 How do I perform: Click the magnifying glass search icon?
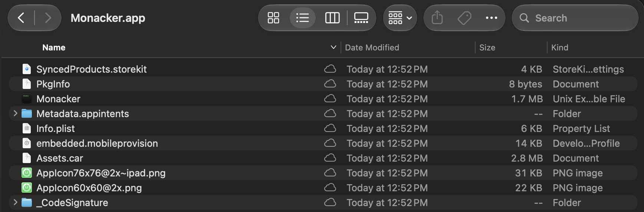click(524, 18)
